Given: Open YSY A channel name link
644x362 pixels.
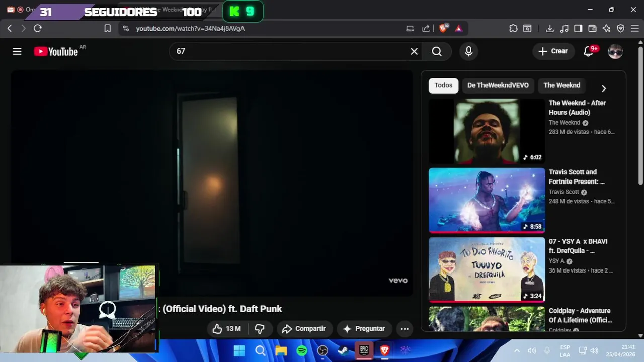Looking at the screenshot, I should pyautogui.click(x=556, y=261).
